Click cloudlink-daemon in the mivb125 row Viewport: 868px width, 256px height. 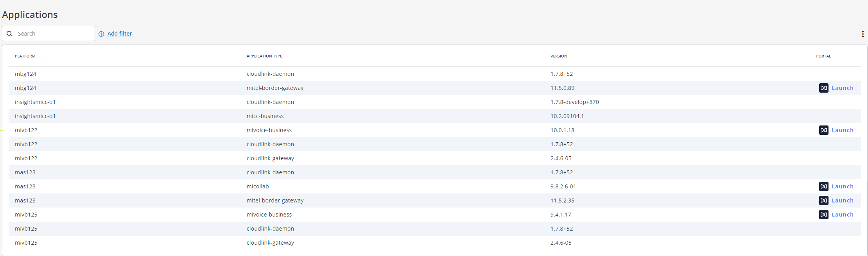pyautogui.click(x=270, y=229)
